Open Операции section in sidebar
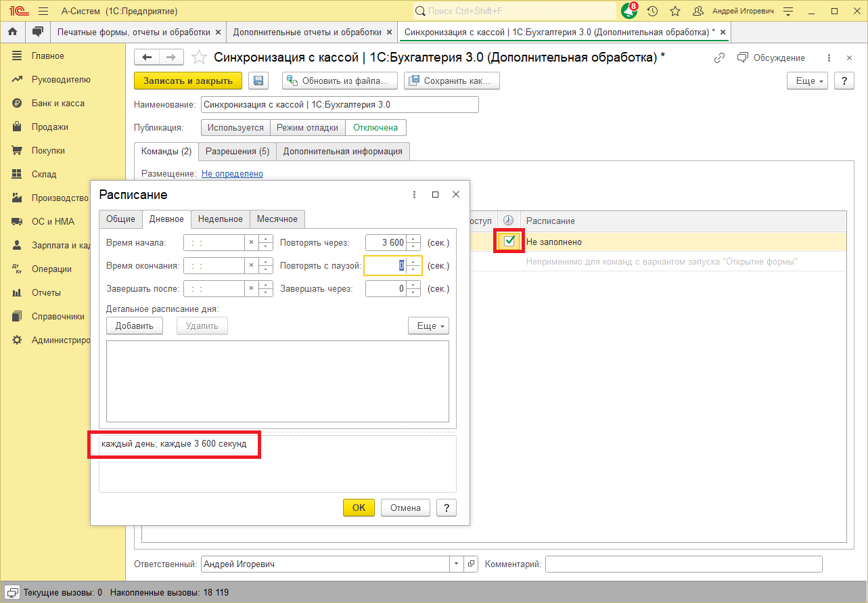 pyautogui.click(x=51, y=269)
